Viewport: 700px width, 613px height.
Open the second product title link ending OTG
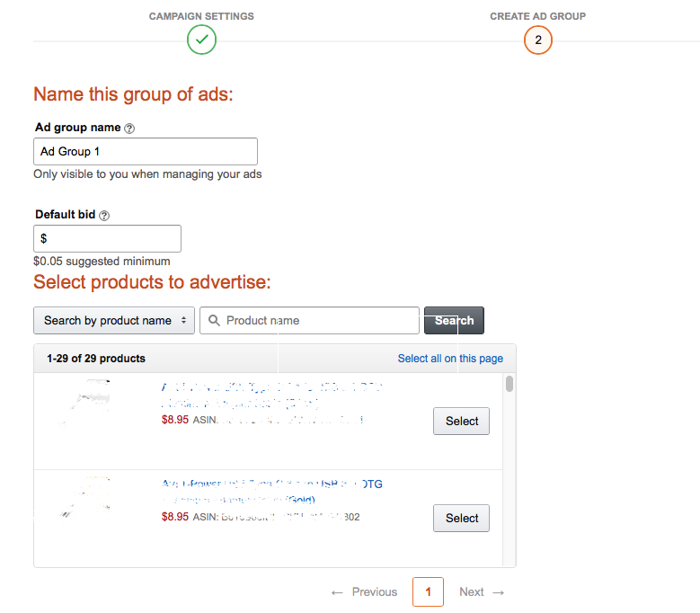pos(272,492)
